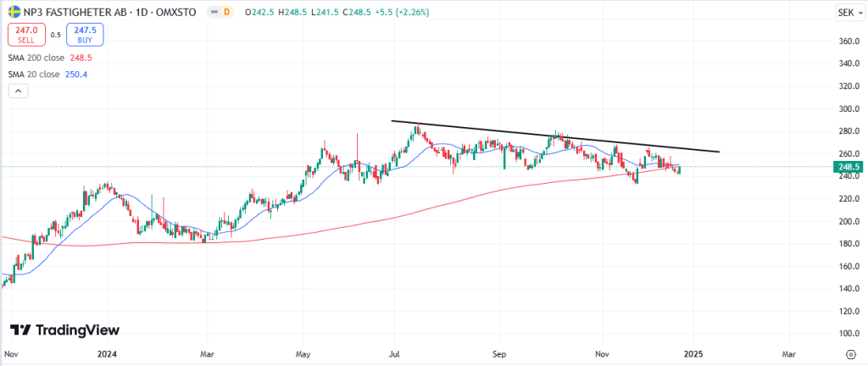Click the BUY button at 247.5
This screenshot has height=366, width=868.
(x=73, y=35)
